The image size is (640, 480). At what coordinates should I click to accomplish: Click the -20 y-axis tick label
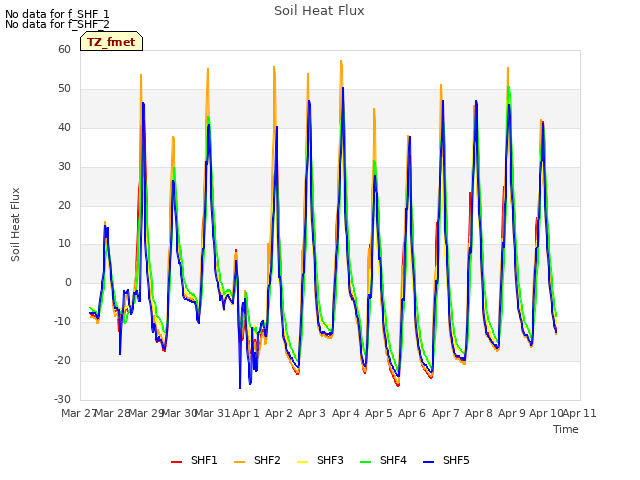(x=63, y=360)
